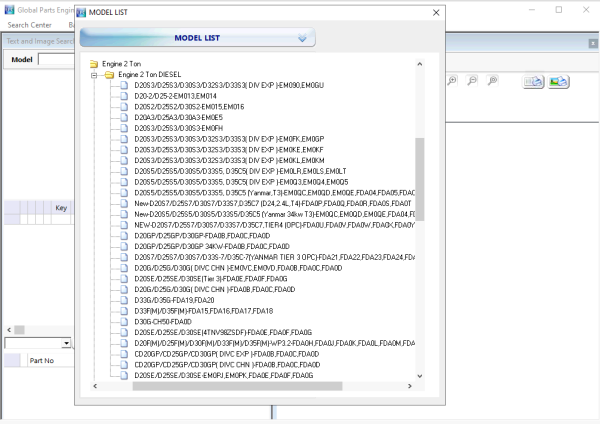This screenshot has height=424, width=600.
Task: Select the model ending EM0KE,EM0KF
Action: click(229, 149)
